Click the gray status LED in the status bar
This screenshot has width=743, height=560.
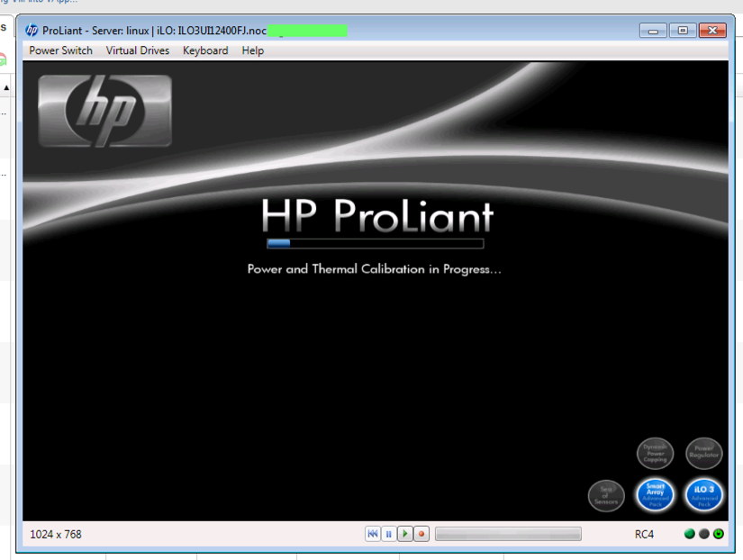point(704,534)
